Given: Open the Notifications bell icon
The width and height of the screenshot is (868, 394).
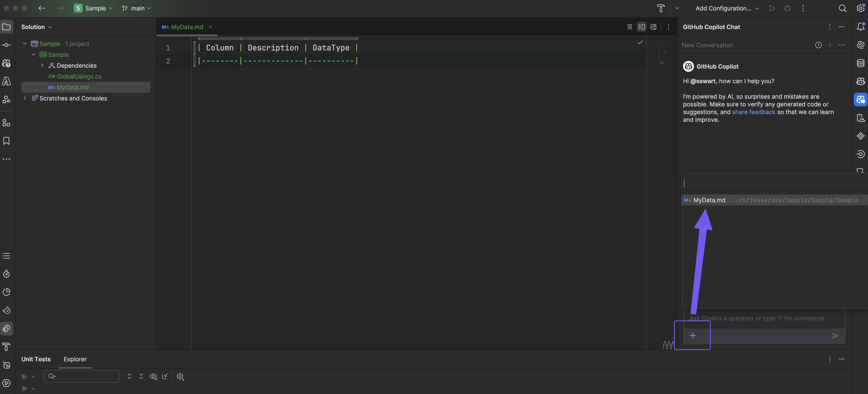Looking at the screenshot, I should pyautogui.click(x=860, y=27).
